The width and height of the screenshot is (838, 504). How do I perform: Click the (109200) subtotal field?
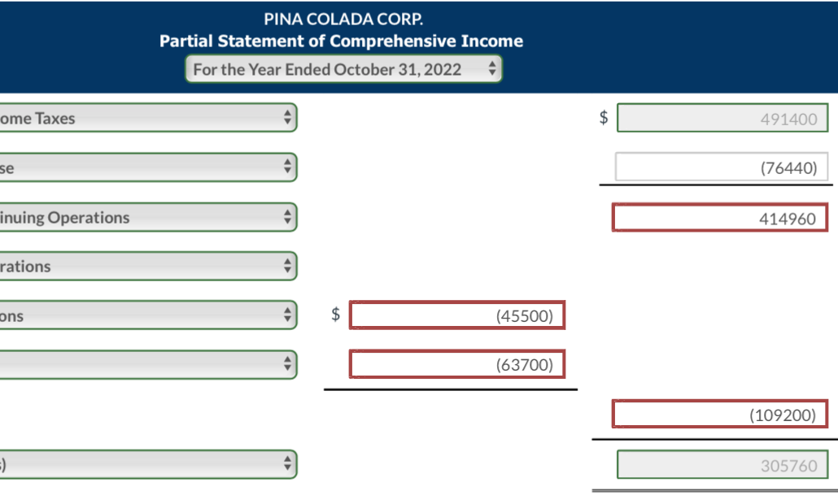720,415
